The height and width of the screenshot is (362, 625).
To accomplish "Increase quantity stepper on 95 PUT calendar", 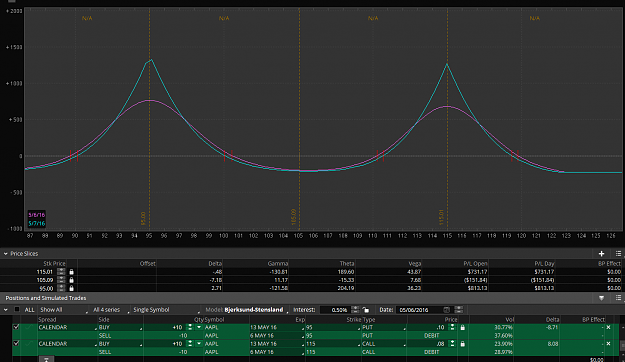I will (190, 326).
